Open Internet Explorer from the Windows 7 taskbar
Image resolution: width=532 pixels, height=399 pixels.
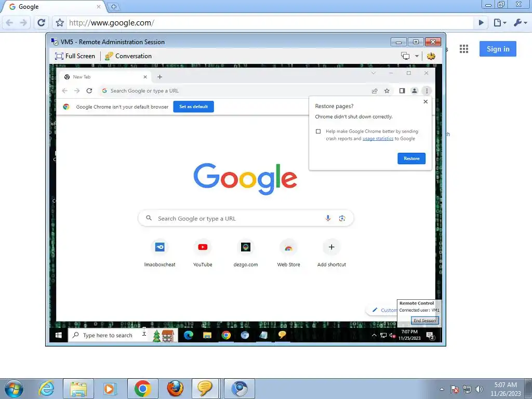(x=46, y=389)
